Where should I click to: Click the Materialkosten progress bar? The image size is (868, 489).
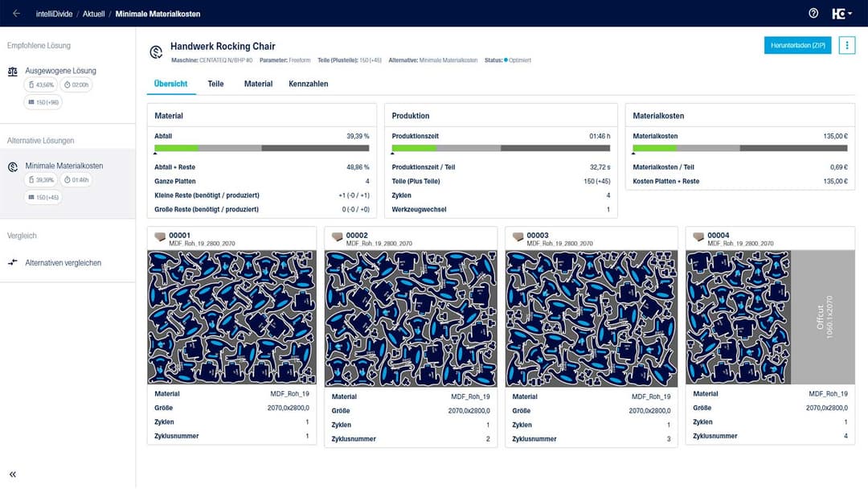[x=739, y=148]
